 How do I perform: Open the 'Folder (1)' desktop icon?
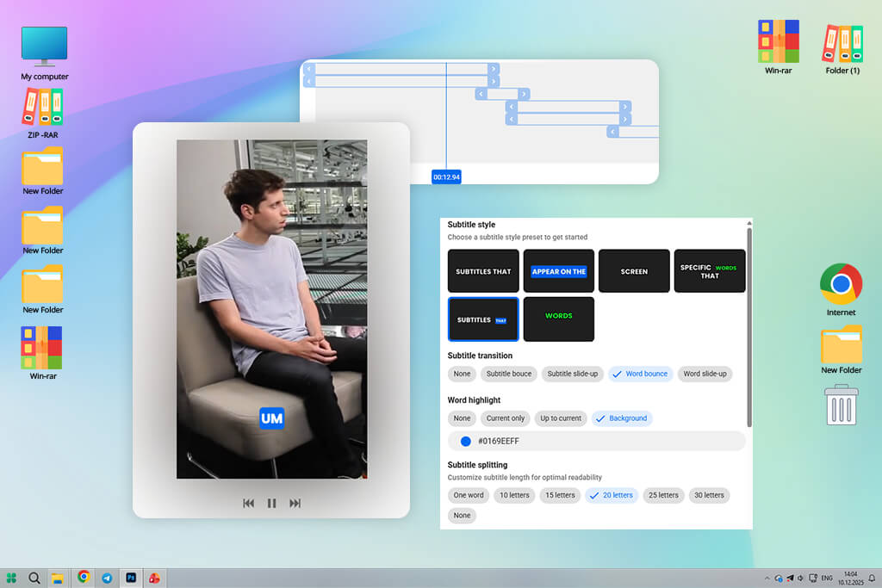coord(842,49)
